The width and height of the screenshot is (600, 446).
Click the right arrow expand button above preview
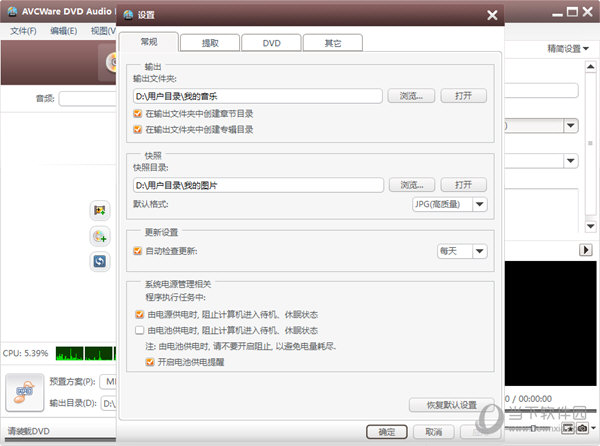coord(586,249)
